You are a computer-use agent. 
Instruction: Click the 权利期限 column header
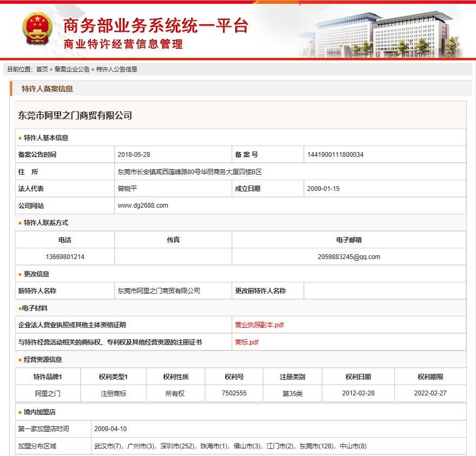430,377
